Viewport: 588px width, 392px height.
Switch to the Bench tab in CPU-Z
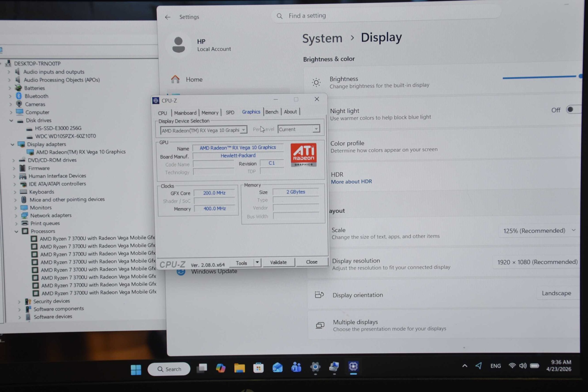pyautogui.click(x=271, y=112)
